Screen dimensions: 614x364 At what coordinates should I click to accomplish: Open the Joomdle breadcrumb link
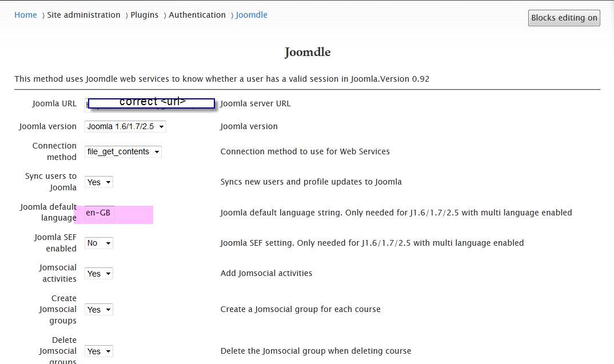[252, 15]
